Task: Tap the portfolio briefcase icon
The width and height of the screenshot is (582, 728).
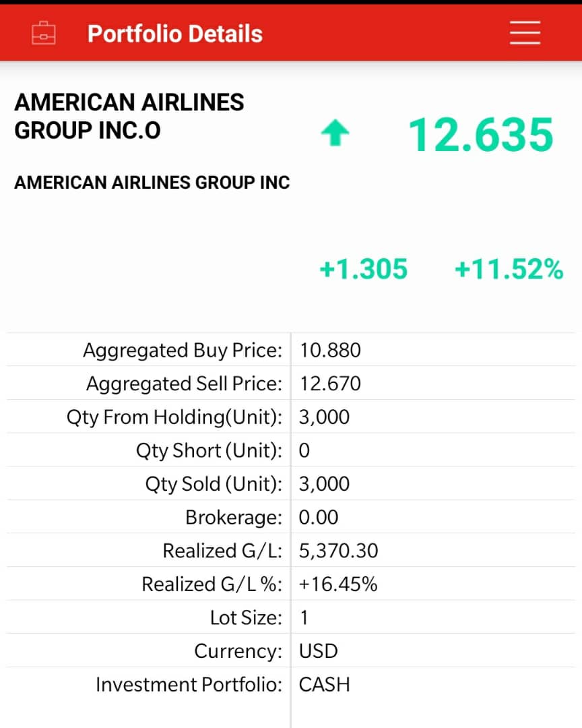Action: tap(44, 33)
